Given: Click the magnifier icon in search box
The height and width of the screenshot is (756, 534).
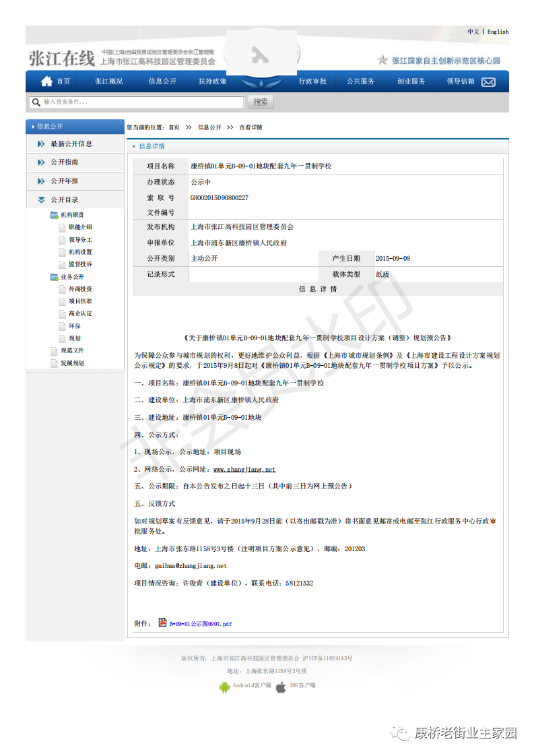Looking at the screenshot, I should tap(35, 102).
